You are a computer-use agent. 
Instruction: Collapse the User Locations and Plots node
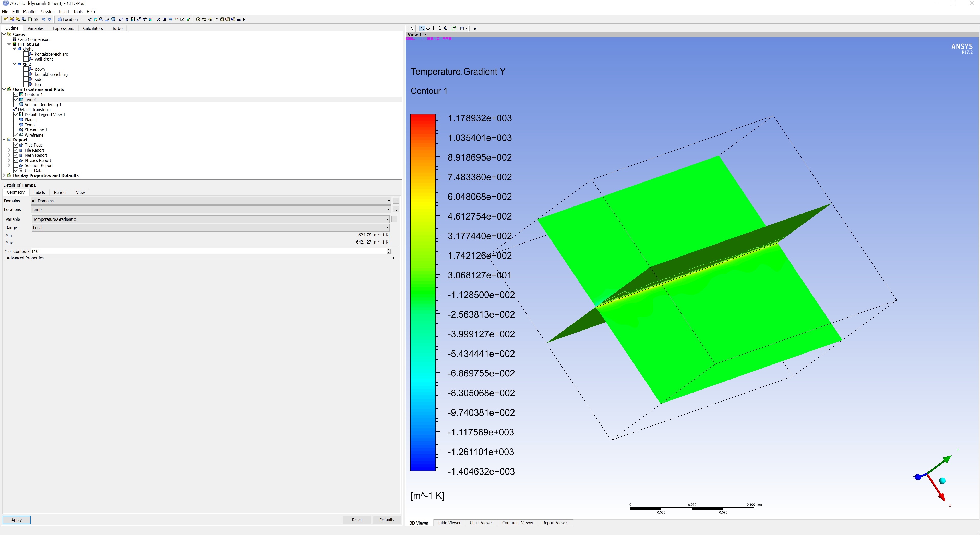[x=4, y=89]
